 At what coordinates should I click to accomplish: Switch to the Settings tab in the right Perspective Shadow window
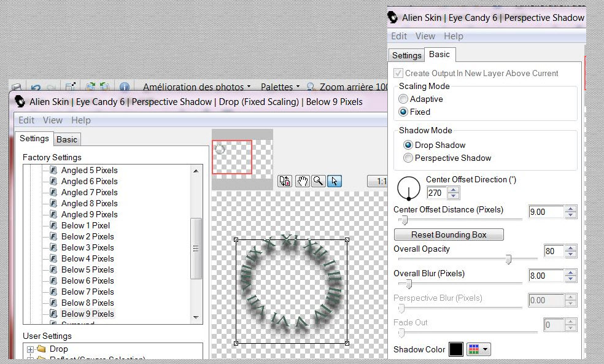(x=406, y=55)
